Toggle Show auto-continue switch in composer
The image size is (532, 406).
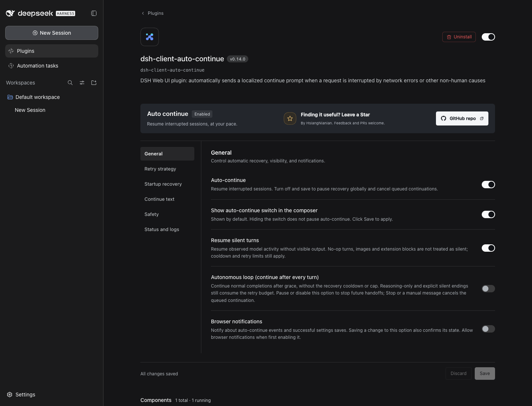coord(488,214)
